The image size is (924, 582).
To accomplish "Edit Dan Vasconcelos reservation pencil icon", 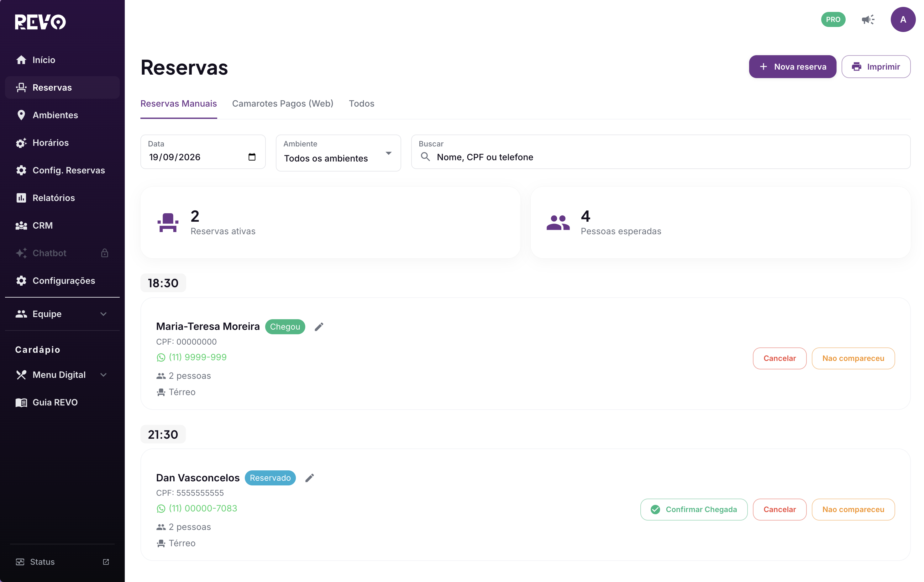I will pyautogui.click(x=310, y=478).
